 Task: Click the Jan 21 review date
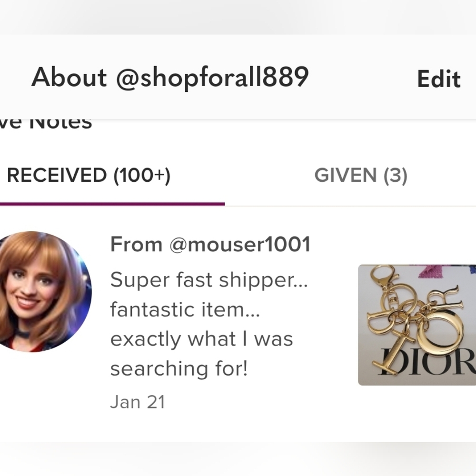[137, 402]
